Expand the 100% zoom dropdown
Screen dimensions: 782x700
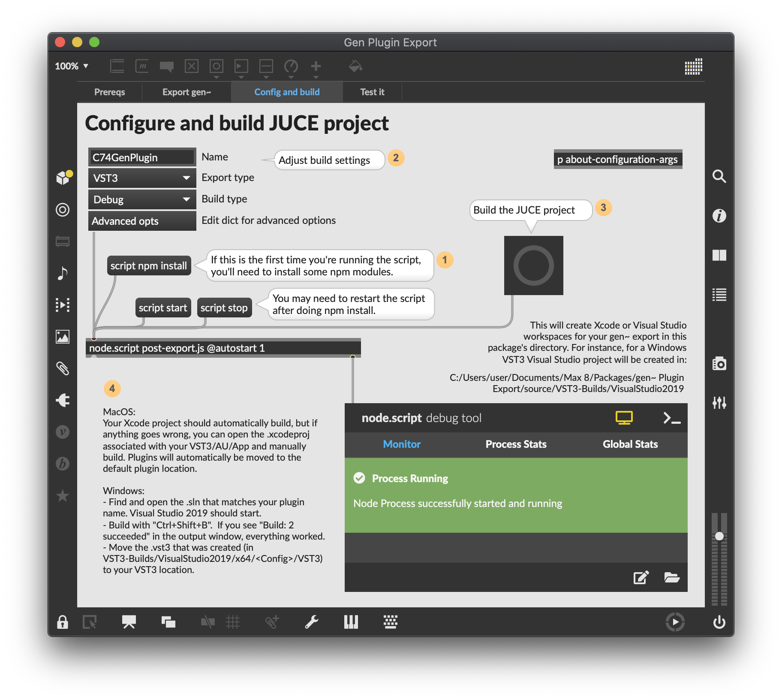[72, 66]
